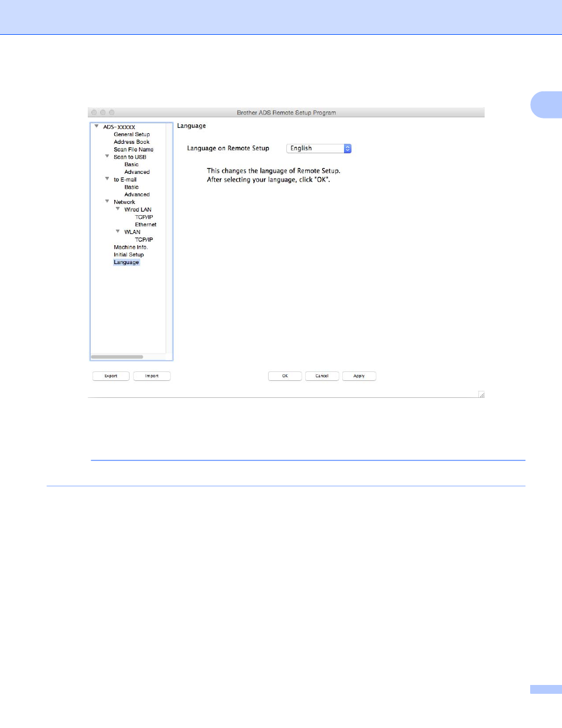Collapse the Network branch

click(x=107, y=201)
